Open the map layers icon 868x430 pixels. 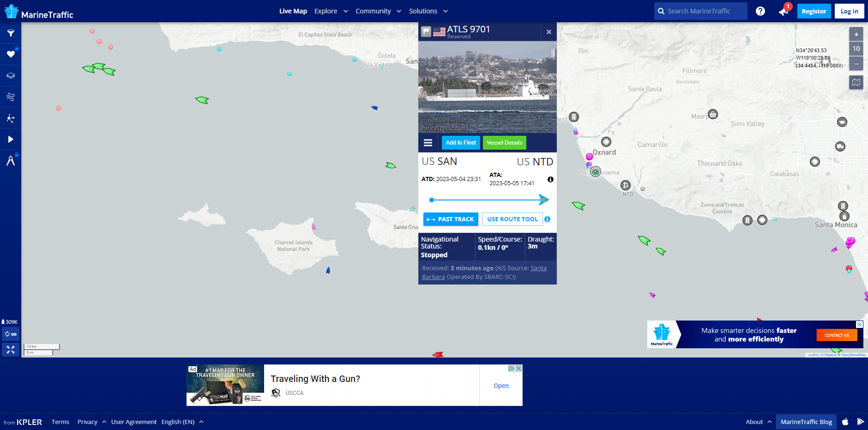click(11, 76)
